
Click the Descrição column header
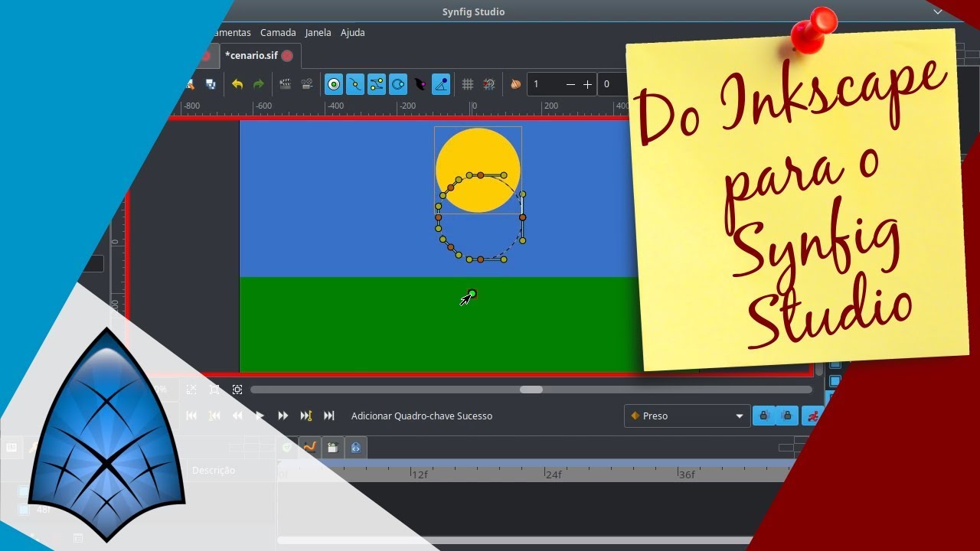tap(214, 470)
